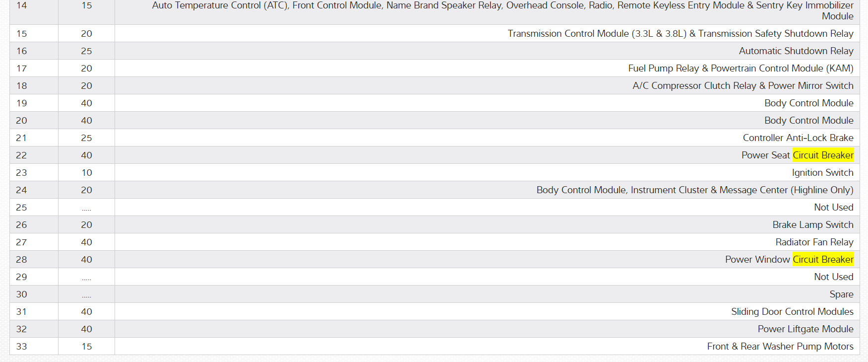The height and width of the screenshot is (362, 868).
Task: Click fuse number 16 cell
Action: pyautogui.click(x=21, y=51)
